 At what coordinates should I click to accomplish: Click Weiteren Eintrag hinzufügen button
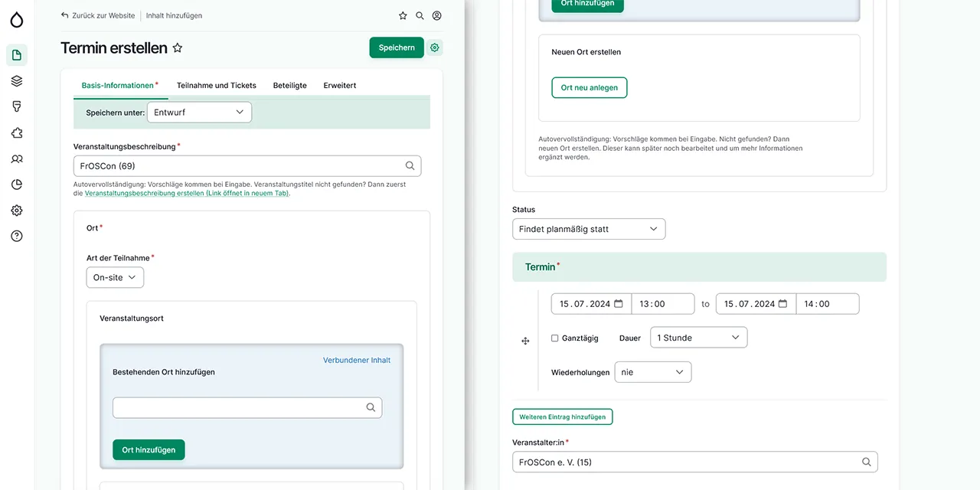click(x=563, y=417)
